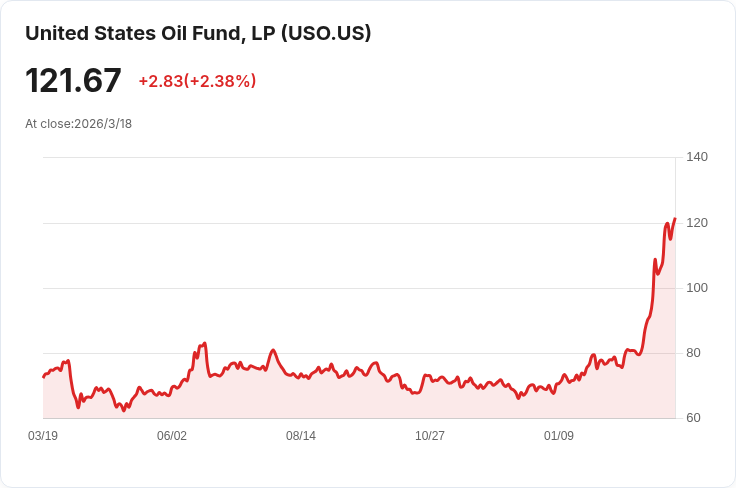Click the April low point on the line
Screen dimensions: 736x488
[x=124, y=411]
